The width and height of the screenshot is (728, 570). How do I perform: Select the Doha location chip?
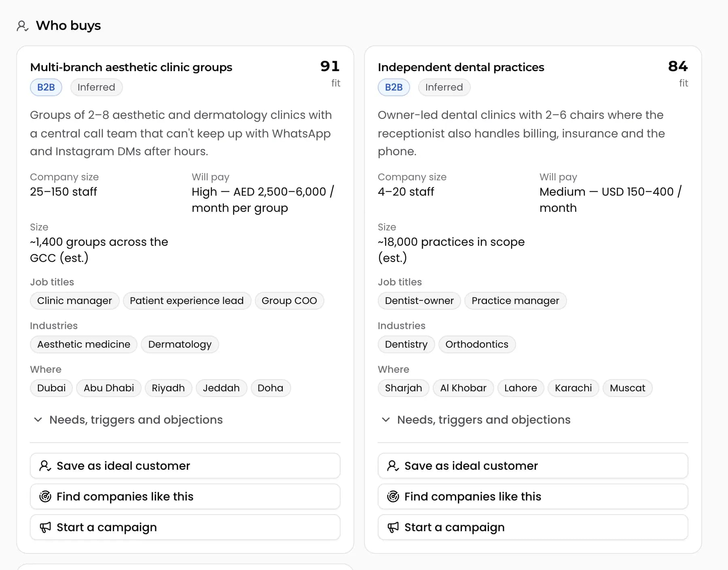271,388
